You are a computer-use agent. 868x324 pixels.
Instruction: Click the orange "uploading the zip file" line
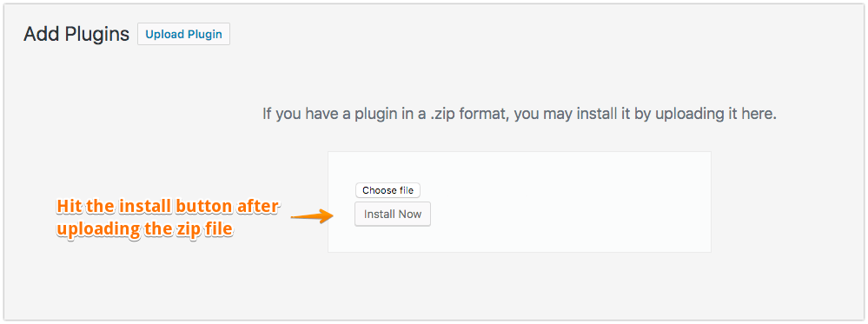[x=144, y=228]
